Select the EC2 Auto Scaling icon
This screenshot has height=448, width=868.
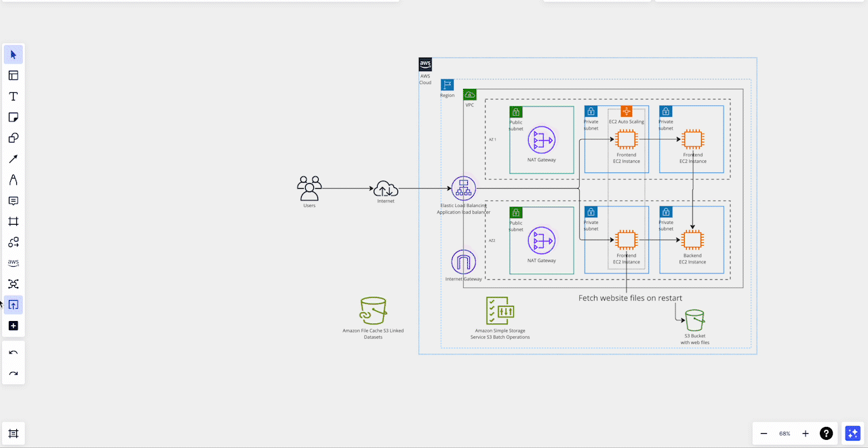[626, 111]
